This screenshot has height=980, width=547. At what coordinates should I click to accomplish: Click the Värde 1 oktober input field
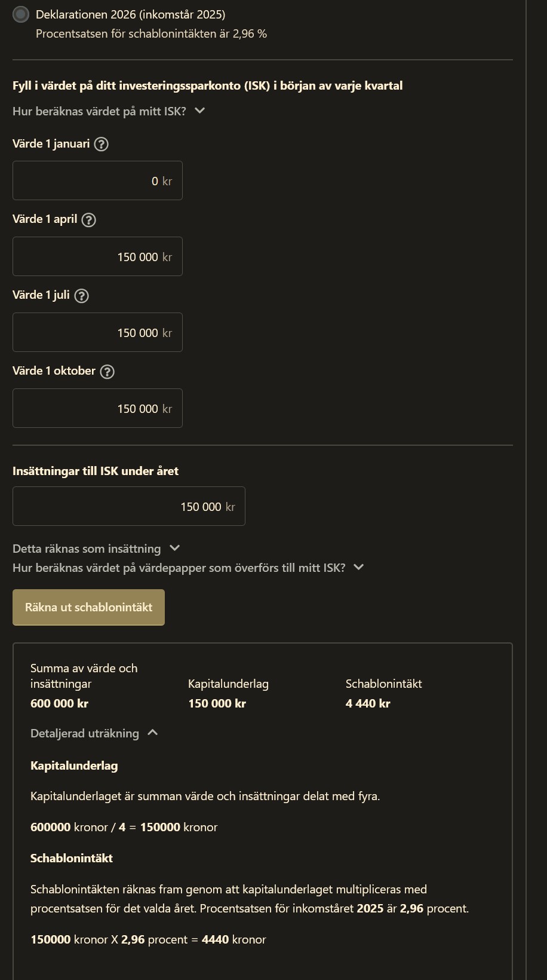(x=97, y=408)
